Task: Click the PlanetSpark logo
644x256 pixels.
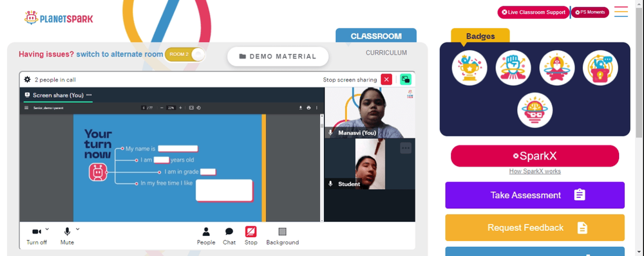Action: tap(59, 18)
